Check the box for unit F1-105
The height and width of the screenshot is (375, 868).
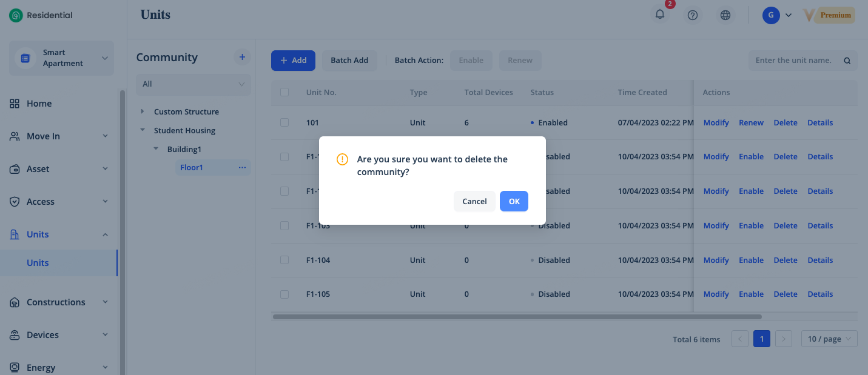[284, 294]
